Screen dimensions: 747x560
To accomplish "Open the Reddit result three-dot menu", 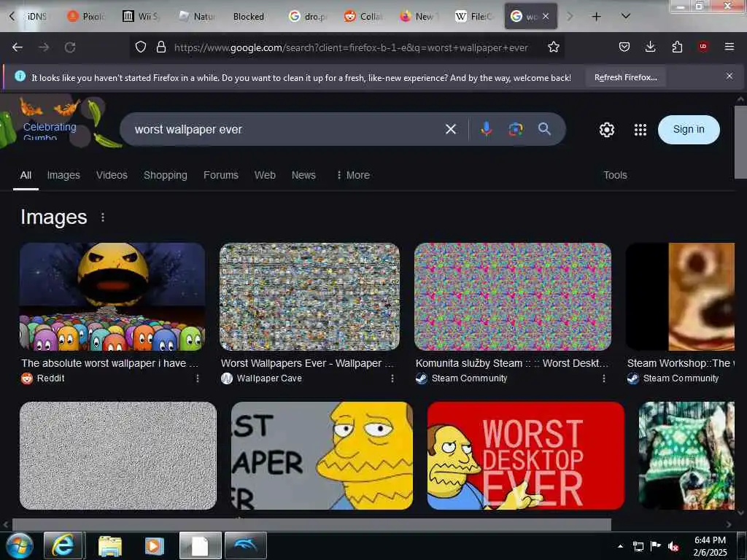I will pyautogui.click(x=197, y=378).
